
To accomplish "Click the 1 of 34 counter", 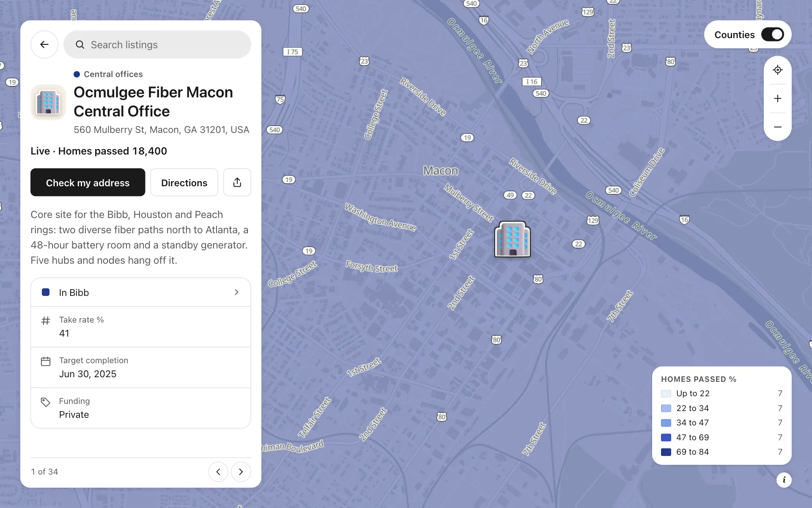I will coord(44,472).
